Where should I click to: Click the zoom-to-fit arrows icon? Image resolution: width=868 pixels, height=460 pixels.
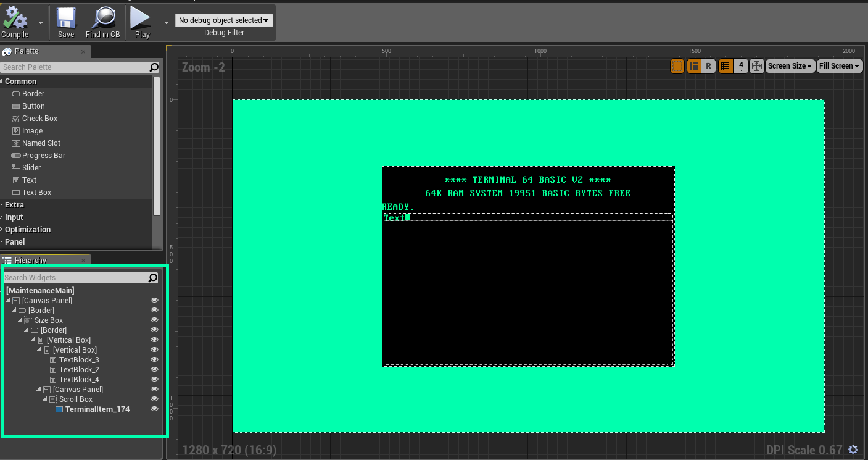757,66
